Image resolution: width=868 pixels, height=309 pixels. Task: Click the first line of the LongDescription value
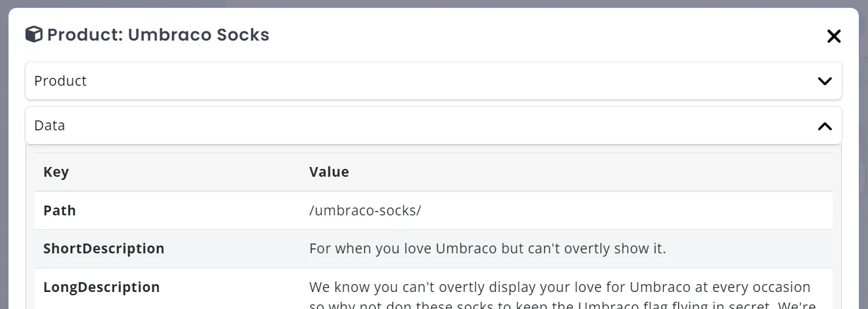click(559, 287)
